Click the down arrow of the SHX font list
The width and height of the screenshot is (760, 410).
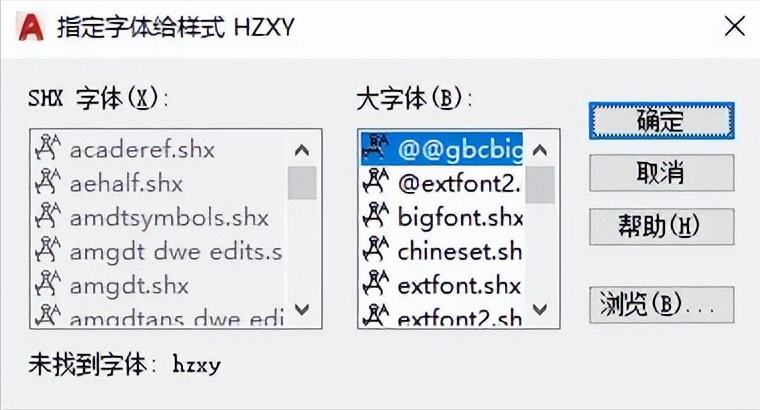coord(302,309)
